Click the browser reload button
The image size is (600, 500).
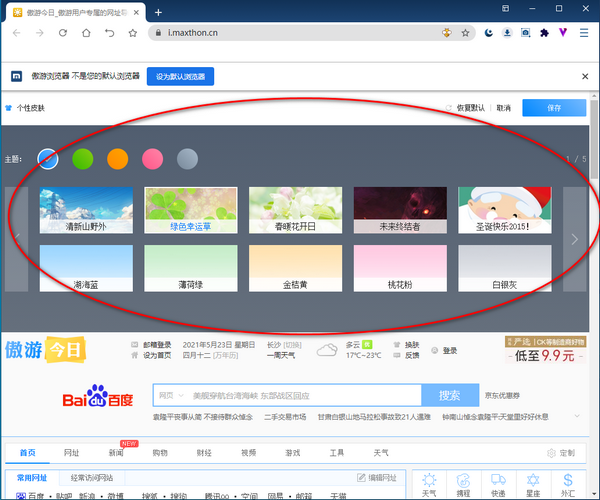tap(62, 33)
